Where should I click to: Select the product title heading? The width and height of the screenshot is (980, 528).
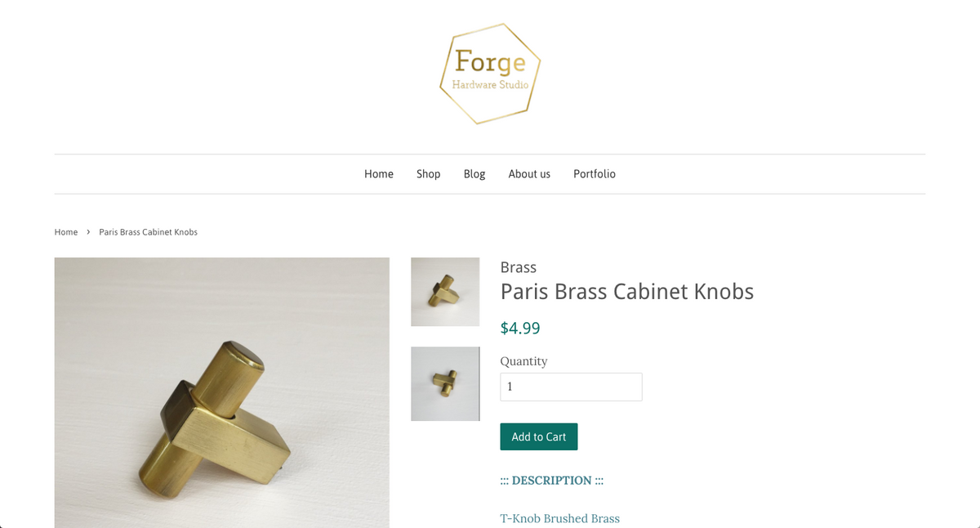(626, 291)
